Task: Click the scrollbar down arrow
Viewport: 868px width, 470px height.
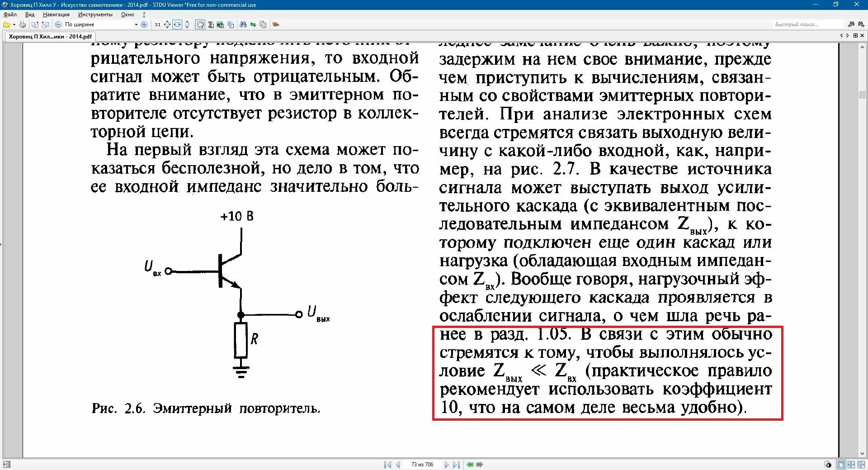Action: click(862, 454)
